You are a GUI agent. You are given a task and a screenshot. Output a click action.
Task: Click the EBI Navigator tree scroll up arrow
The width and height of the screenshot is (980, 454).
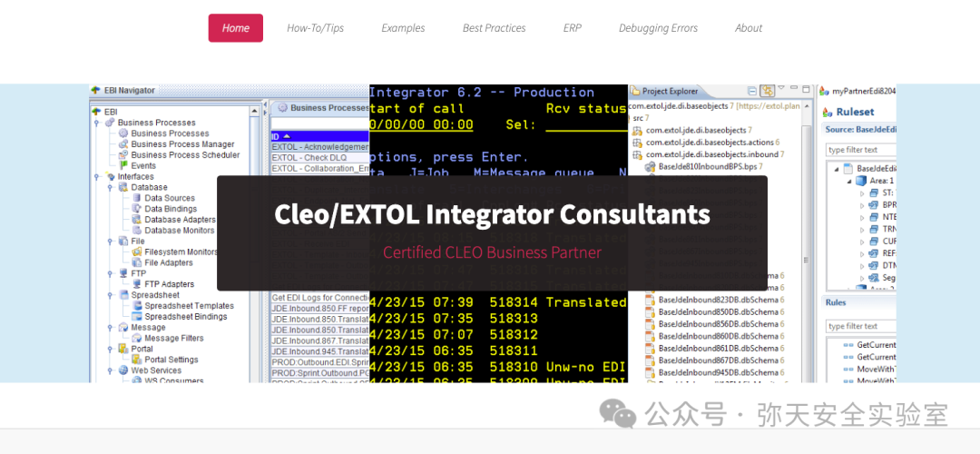pos(255,112)
